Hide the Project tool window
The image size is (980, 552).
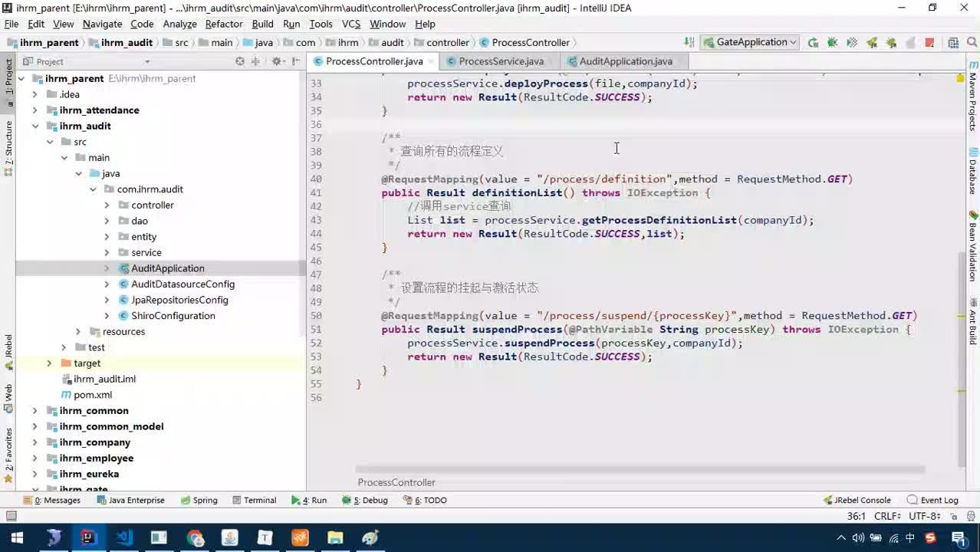pos(294,61)
